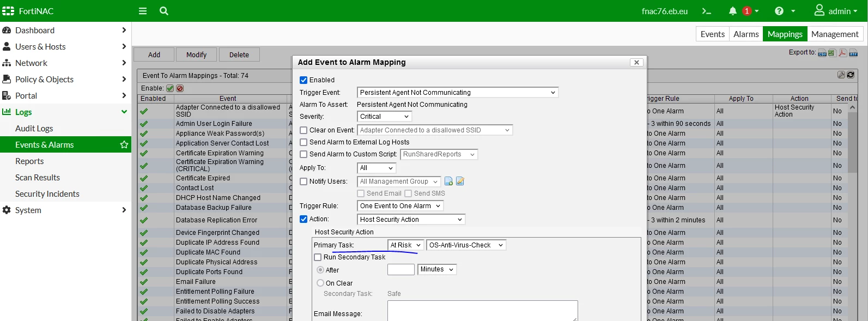Click the red disable icon
Screen dimensions: 868x321
click(180, 88)
